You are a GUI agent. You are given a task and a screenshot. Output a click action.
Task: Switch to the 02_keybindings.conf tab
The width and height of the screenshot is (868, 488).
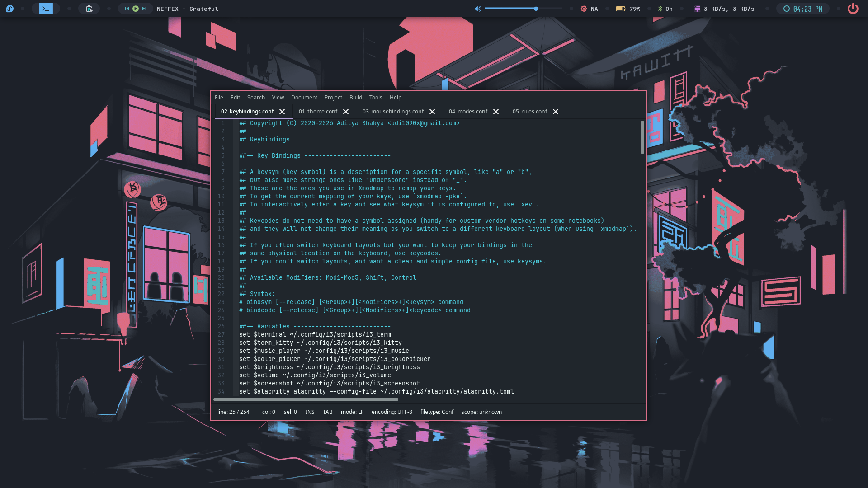pyautogui.click(x=247, y=111)
